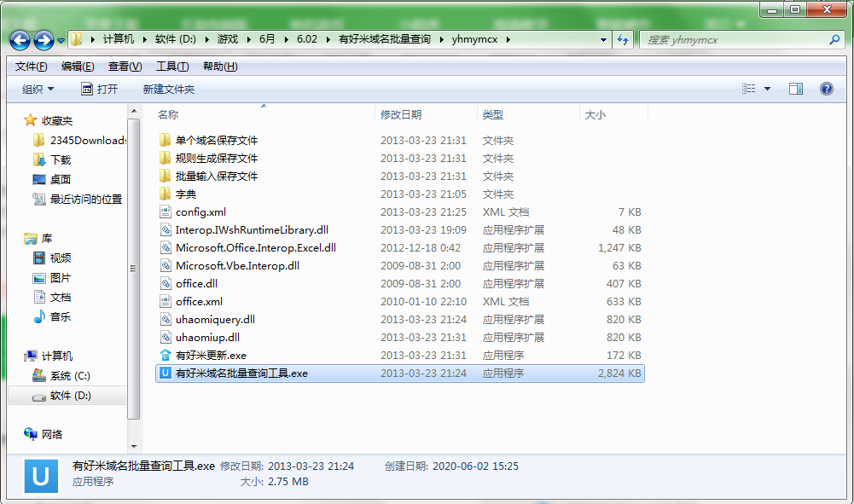854x504 pixels.
Task: Select Microsoft.Vbe.Interop.dll file icon
Action: point(165,265)
